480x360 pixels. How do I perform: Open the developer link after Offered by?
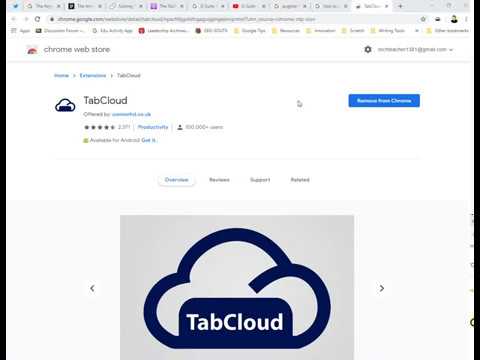click(x=131, y=114)
